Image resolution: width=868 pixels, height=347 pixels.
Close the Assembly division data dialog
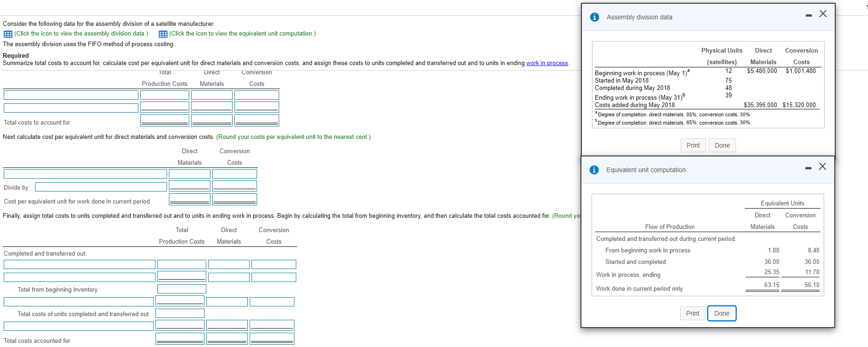point(823,14)
